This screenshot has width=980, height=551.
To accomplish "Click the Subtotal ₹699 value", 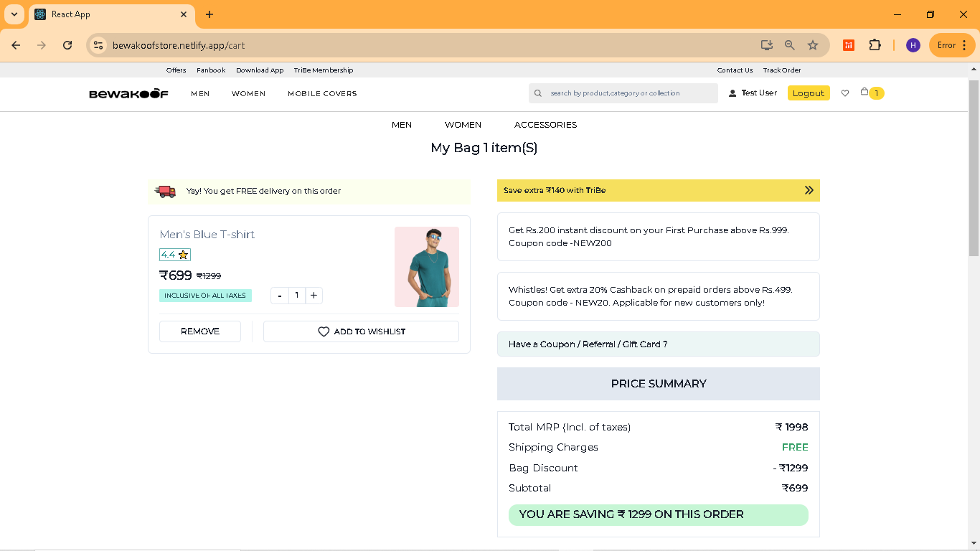I will click(795, 489).
